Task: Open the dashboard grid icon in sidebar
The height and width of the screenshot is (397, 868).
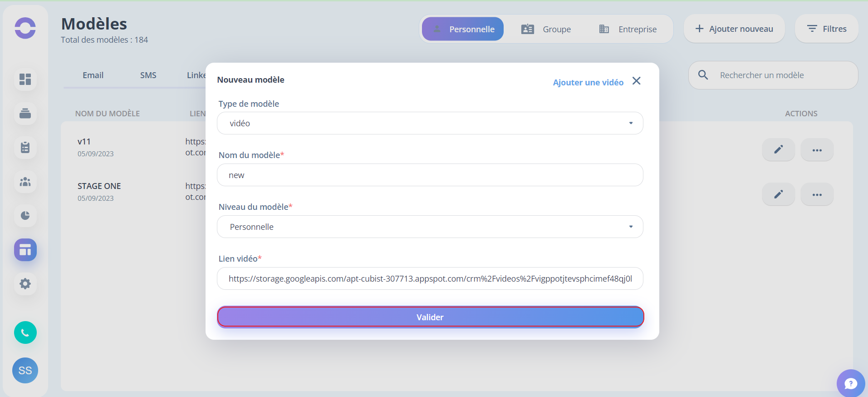Action: click(25, 79)
